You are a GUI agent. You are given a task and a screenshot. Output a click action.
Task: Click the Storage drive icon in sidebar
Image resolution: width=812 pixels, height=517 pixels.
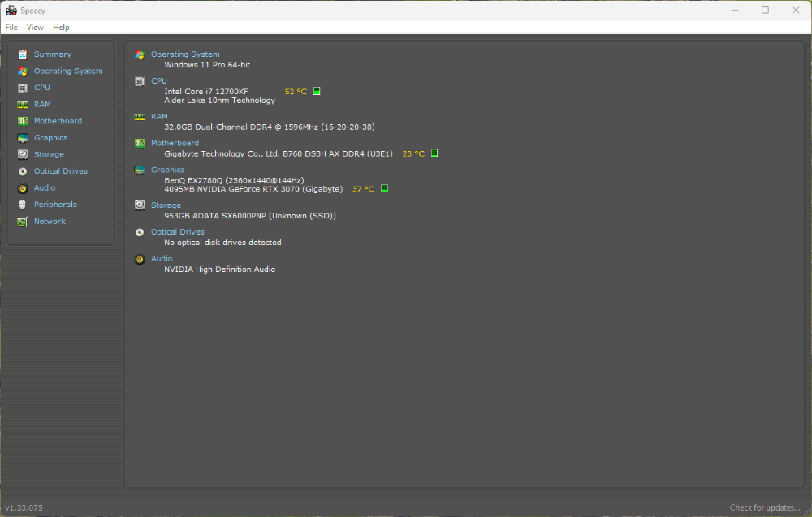coord(22,154)
